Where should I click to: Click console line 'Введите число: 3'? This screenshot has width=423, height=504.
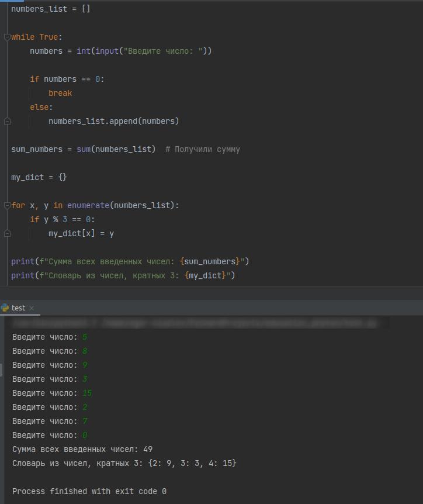(x=50, y=379)
